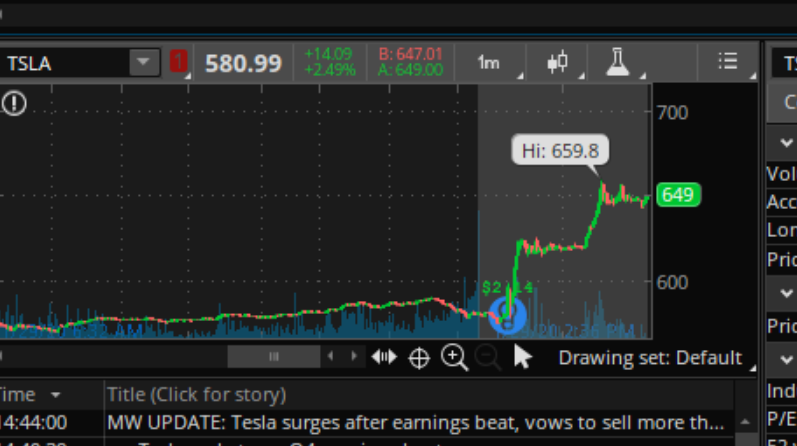Click the 580.99 last price
The height and width of the screenshot is (446, 797).
tap(243, 64)
